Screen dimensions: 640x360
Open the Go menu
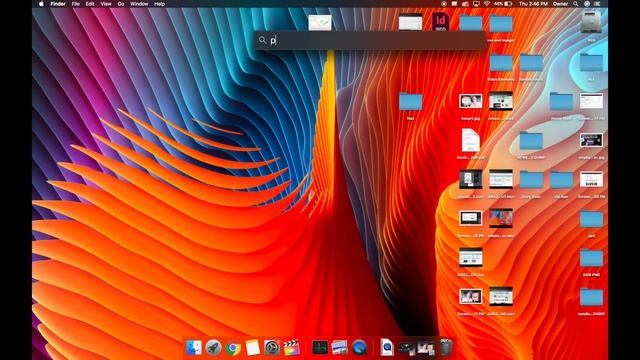point(121,4)
